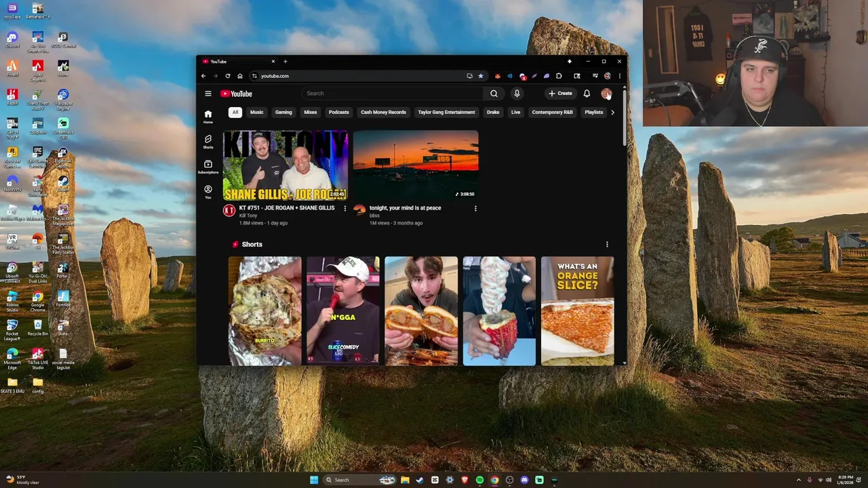Open the browser extensions puzzle icon
Screen dimensions: 868x488
[x=559, y=76]
